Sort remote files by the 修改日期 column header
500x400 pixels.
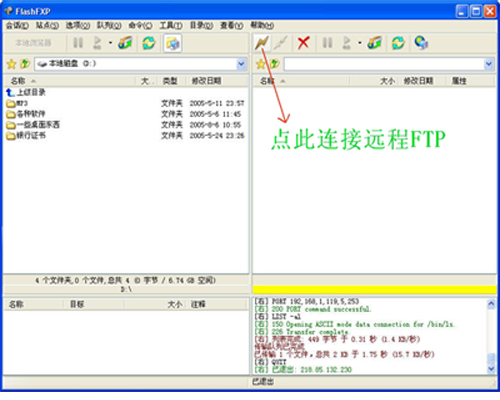[x=421, y=81]
